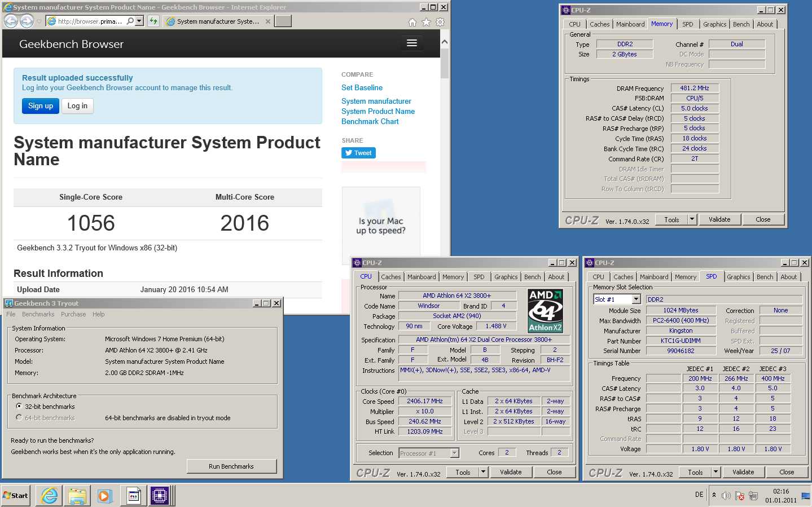Viewport: 812px width, 507px height.
Task: Open Windows Explorer folder on taskbar
Action: (77, 496)
